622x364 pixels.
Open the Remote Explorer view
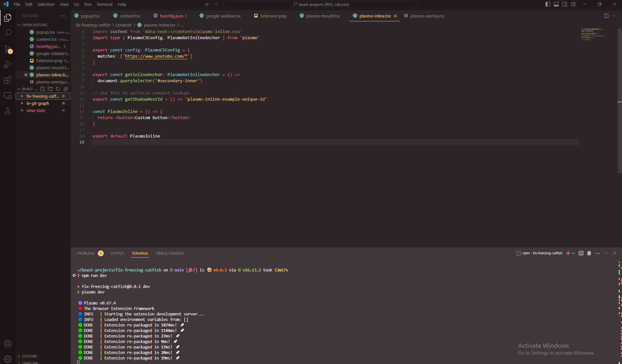pos(8,96)
